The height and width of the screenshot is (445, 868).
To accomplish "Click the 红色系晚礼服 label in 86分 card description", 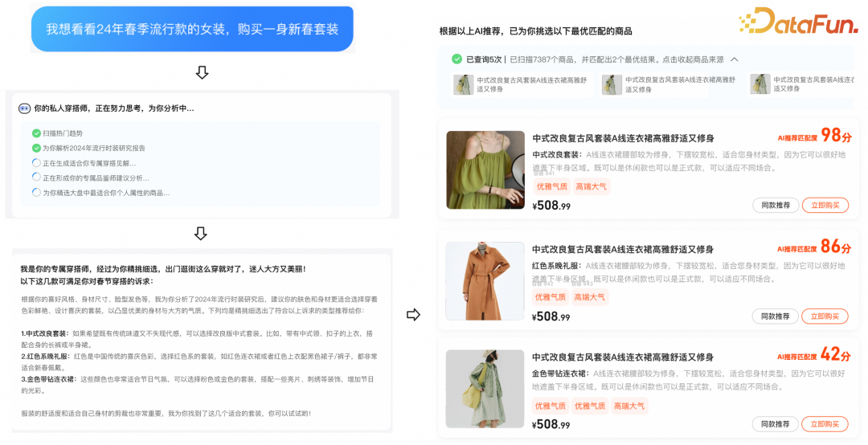I will pyautogui.click(x=557, y=266).
